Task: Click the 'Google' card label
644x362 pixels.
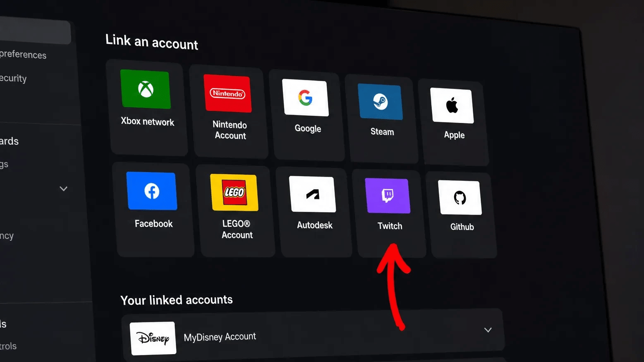Action: pyautogui.click(x=308, y=128)
